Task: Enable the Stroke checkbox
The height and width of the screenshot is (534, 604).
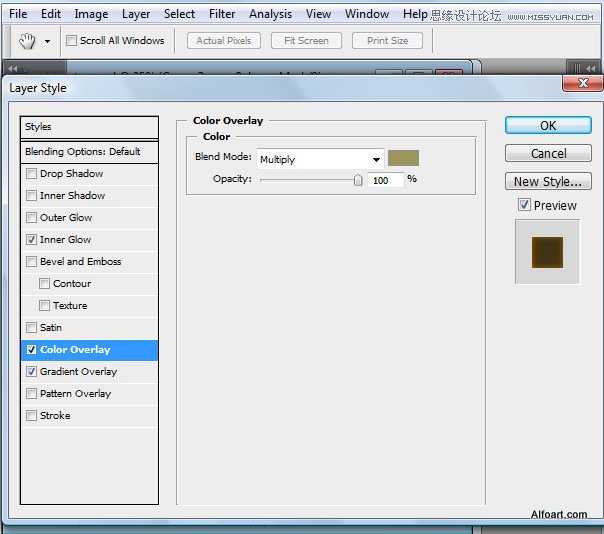Action: coord(31,415)
